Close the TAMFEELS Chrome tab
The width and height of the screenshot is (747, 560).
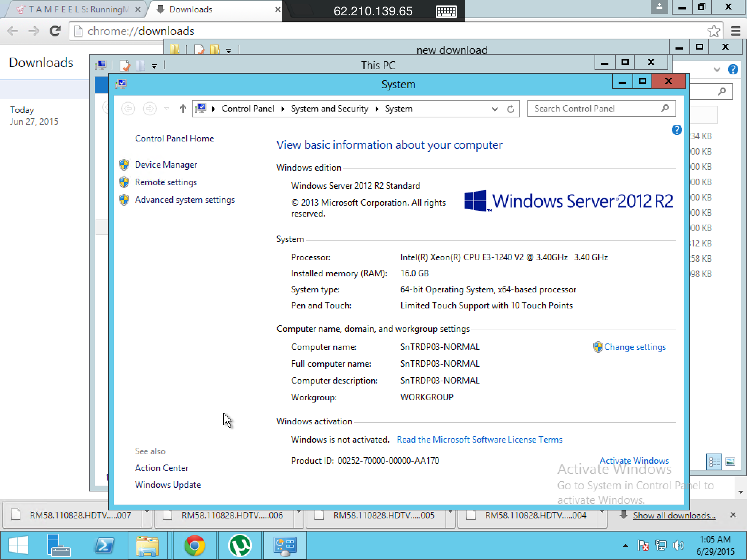pyautogui.click(x=138, y=10)
